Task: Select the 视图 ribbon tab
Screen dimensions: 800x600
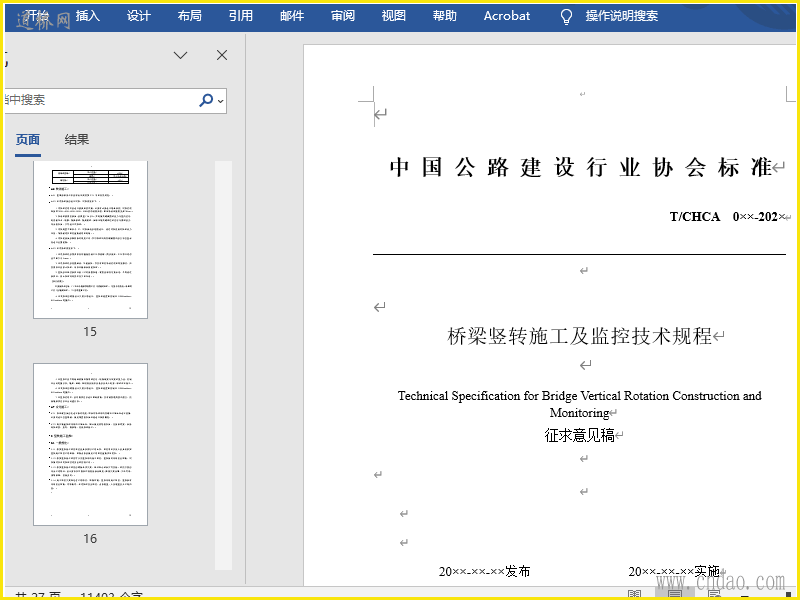Action: coord(394,16)
